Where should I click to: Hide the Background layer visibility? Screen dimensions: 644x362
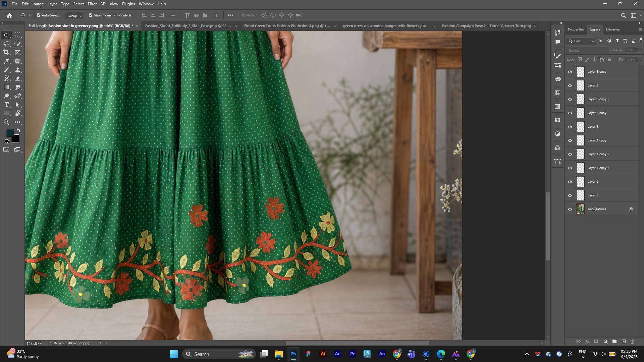(x=570, y=209)
